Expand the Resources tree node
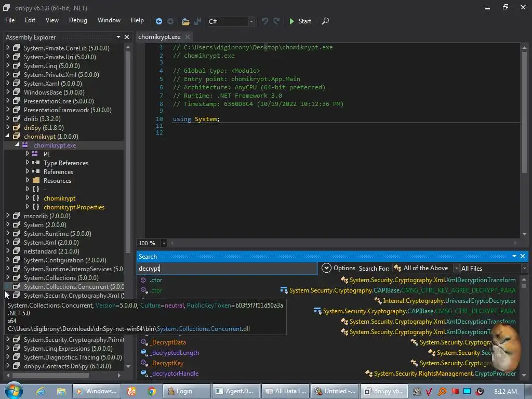This screenshot has height=399, width=532. point(28,181)
